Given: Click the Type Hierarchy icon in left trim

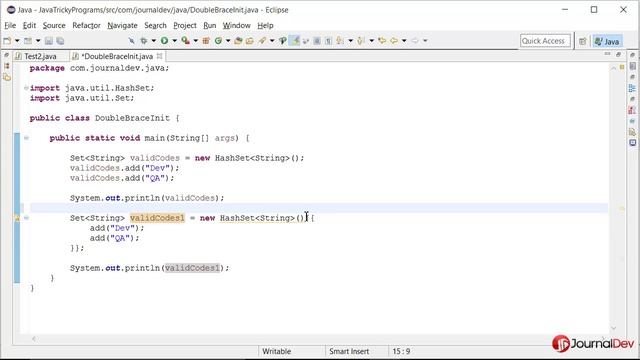Looking at the screenshot, I should pyautogui.click(x=6, y=66).
